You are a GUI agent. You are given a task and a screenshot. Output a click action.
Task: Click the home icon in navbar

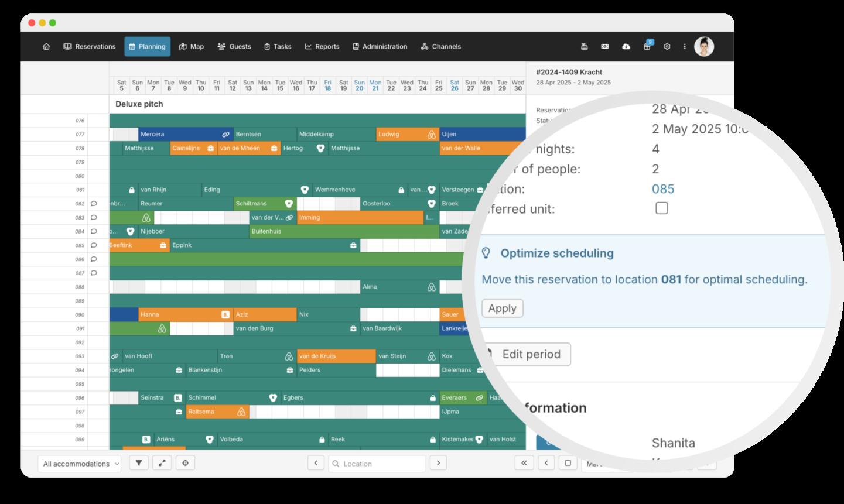[46, 47]
